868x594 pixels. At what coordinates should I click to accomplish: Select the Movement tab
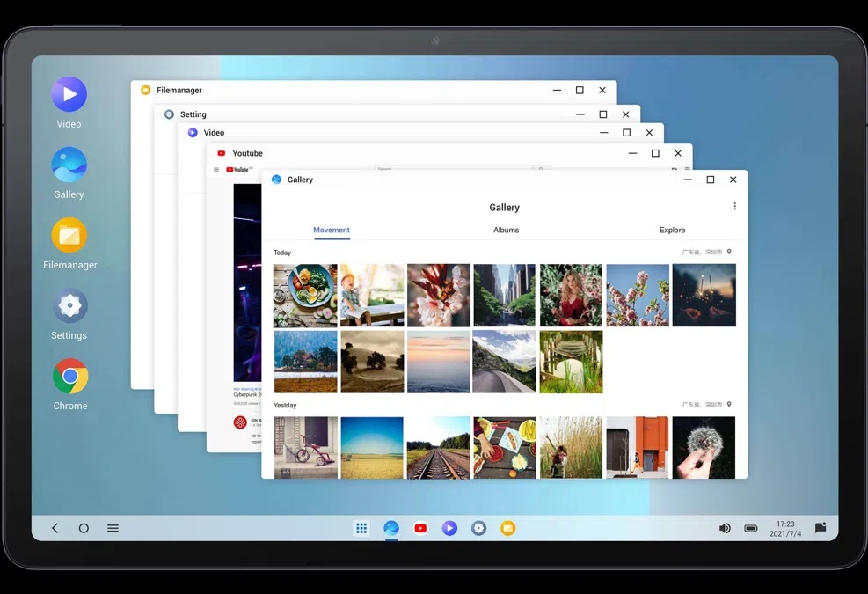tap(332, 230)
